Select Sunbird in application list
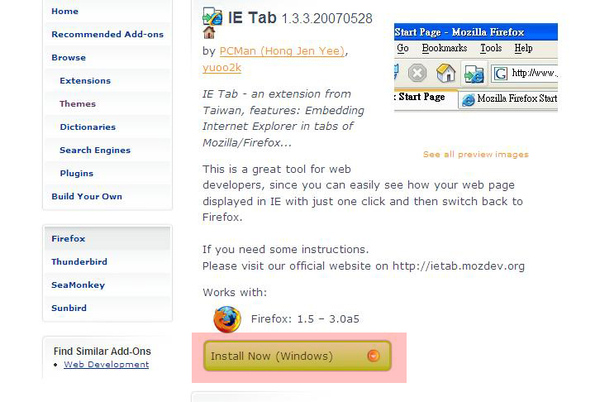Screen dimensions: 600x402 (69, 308)
